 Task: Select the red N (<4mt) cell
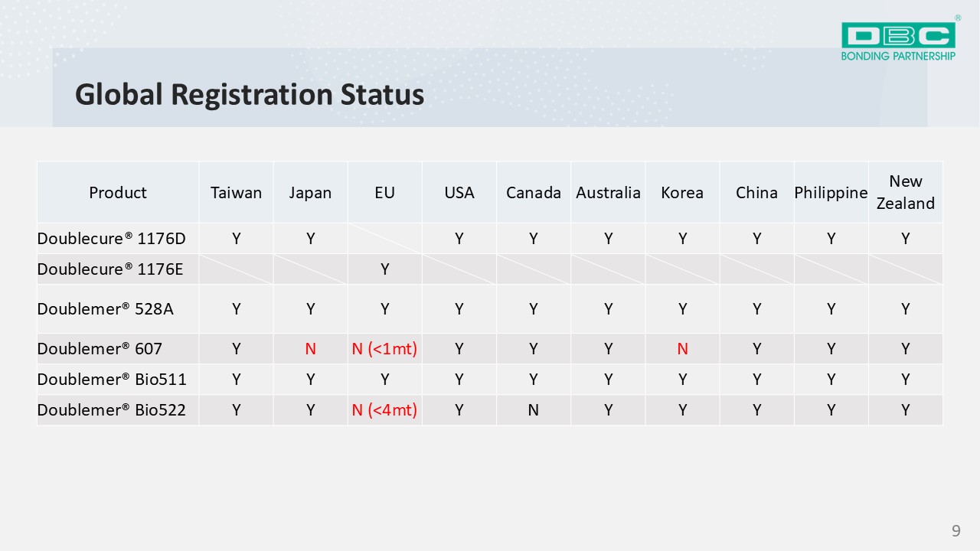click(x=385, y=410)
